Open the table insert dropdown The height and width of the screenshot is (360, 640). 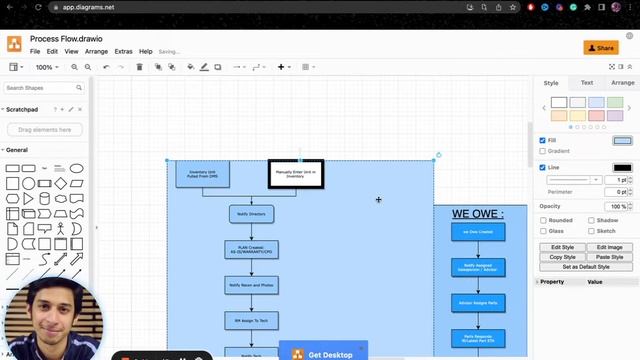click(309, 67)
